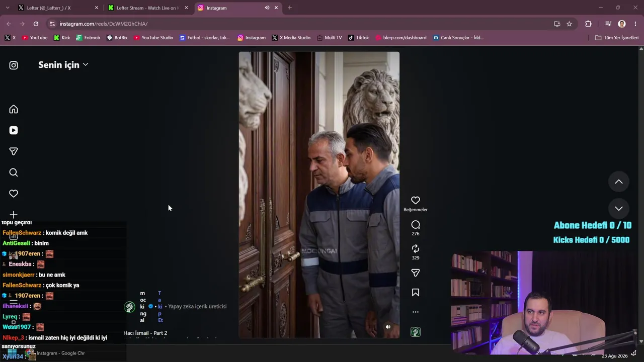Open Direct messages paper-plane icon in sidebar
This screenshot has height=362, width=644.
(x=14, y=151)
